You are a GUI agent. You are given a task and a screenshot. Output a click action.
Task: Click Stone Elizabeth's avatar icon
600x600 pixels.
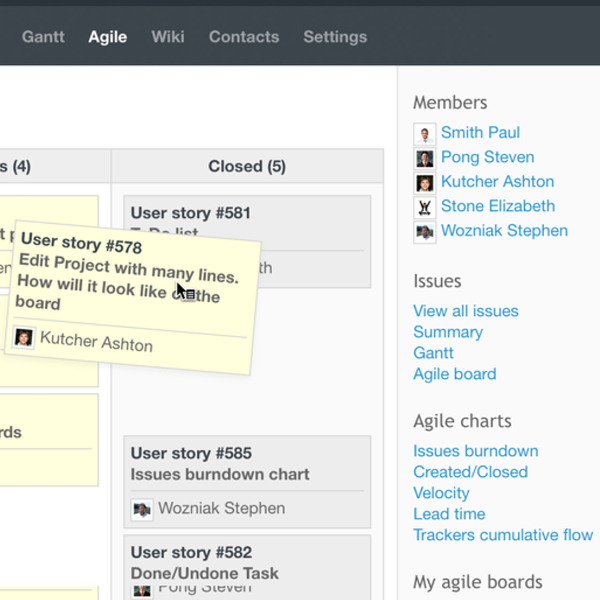[425, 207]
